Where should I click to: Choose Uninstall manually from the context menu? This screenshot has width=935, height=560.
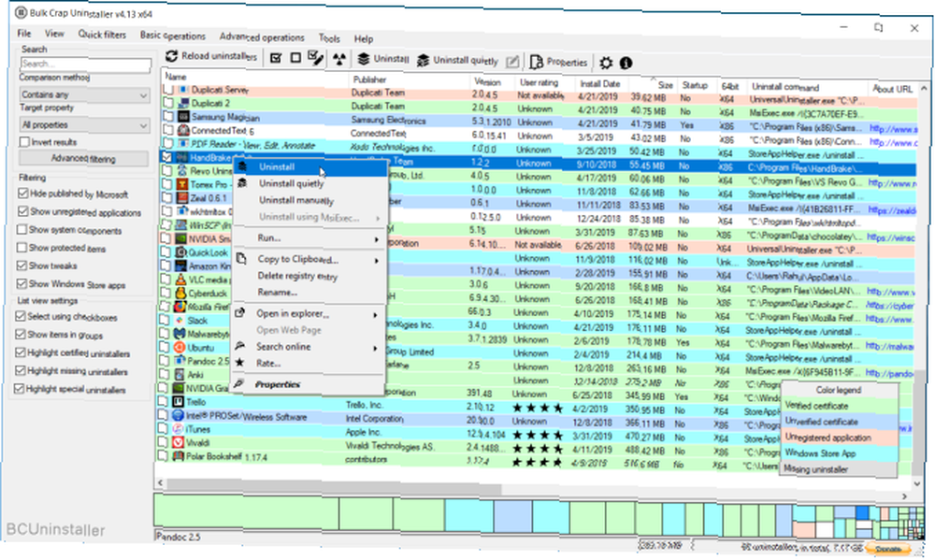(x=296, y=200)
